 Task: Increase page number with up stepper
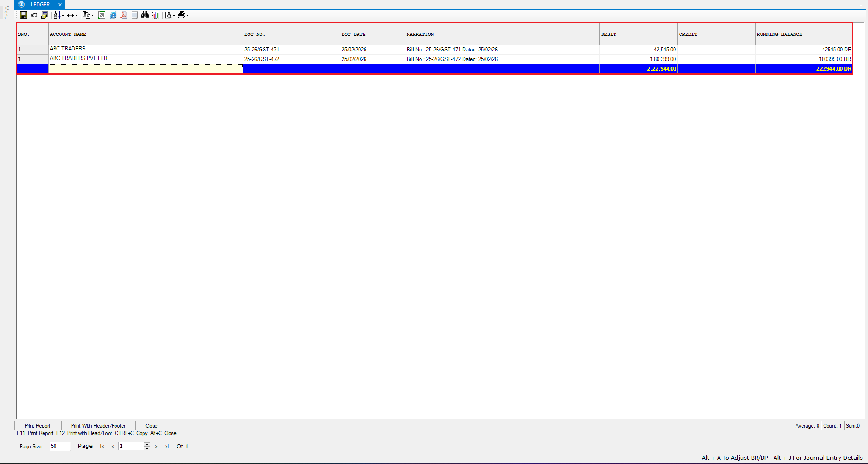[x=147, y=444]
